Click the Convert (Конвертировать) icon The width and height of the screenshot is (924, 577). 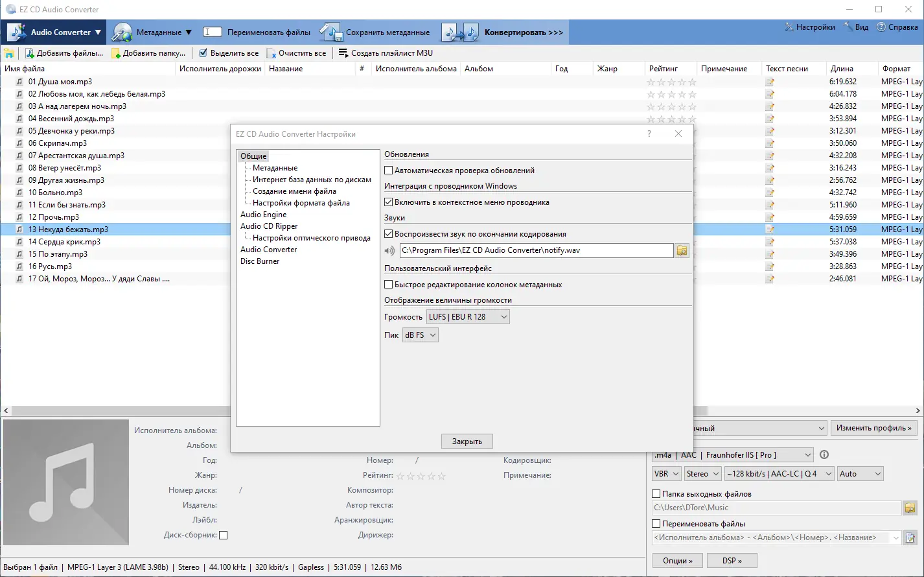click(x=461, y=32)
